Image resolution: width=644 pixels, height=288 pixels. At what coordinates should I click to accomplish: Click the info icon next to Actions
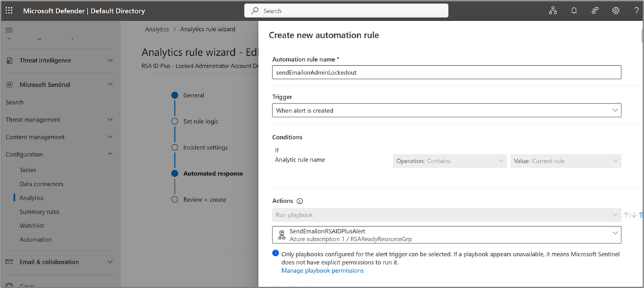pyautogui.click(x=300, y=201)
